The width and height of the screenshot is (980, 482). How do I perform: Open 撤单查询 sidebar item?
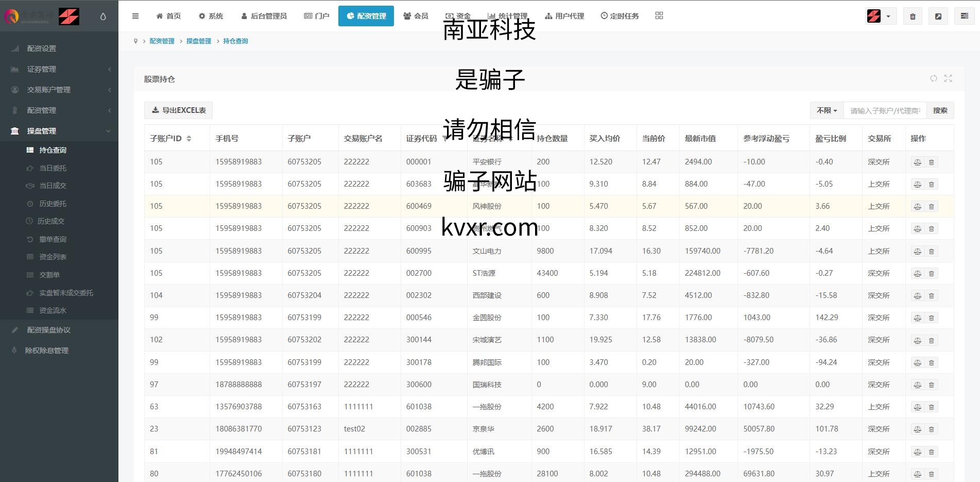click(x=59, y=239)
